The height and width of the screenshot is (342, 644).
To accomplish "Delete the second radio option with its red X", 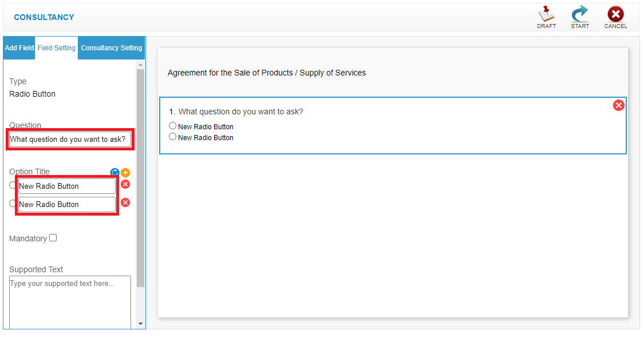I will 125,202.
